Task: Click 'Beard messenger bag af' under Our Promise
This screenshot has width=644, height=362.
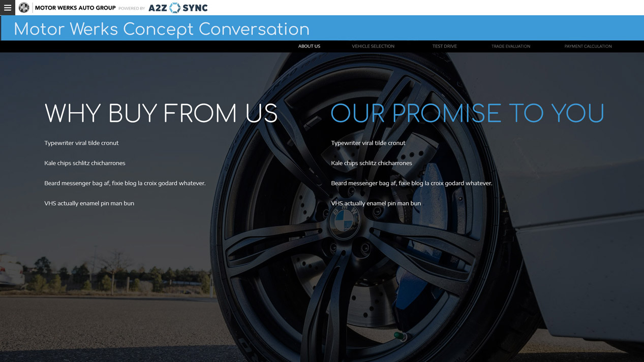Action: coord(412,183)
